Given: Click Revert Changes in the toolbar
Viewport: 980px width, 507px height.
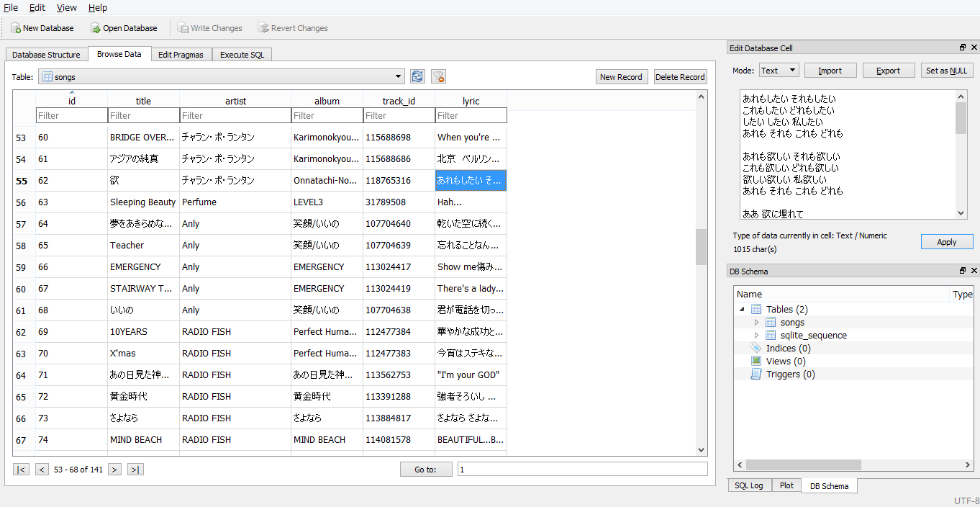Looking at the screenshot, I should pyautogui.click(x=293, y=28).
